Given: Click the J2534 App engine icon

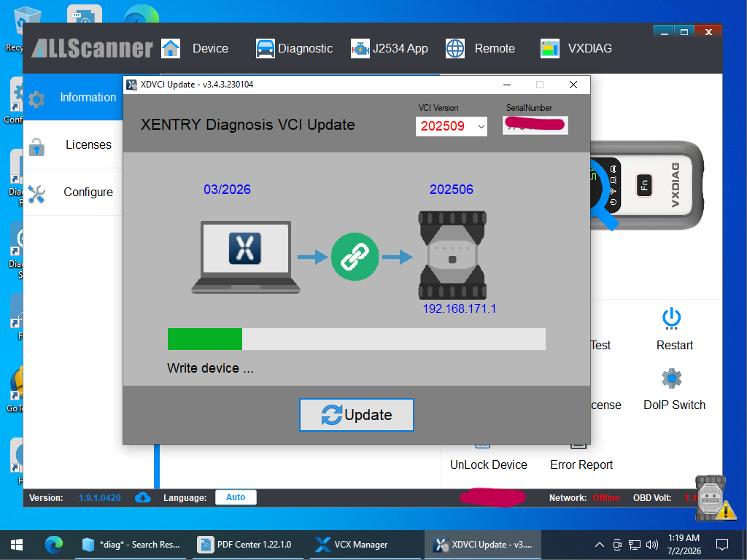Looking at the screenshot, I should (x=360, y=49).
